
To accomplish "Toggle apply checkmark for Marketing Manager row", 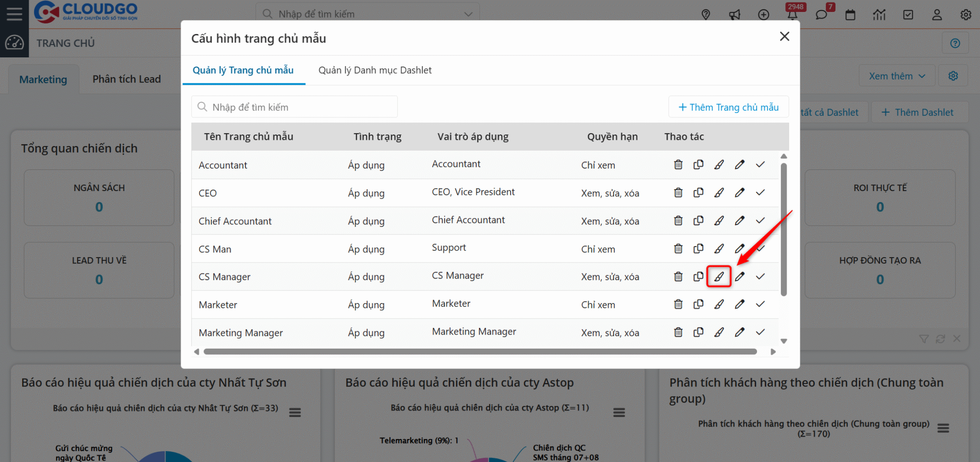I will tap(760, 332).
